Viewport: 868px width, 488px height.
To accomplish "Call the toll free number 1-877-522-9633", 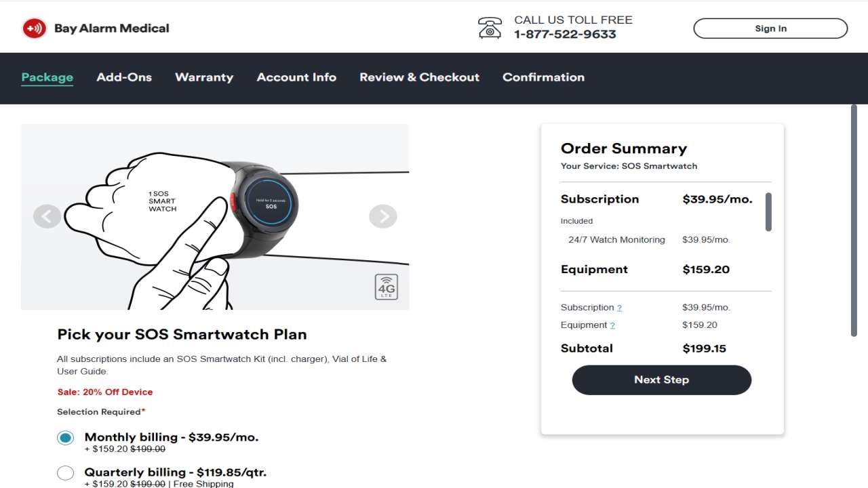I will coord(565,35).
